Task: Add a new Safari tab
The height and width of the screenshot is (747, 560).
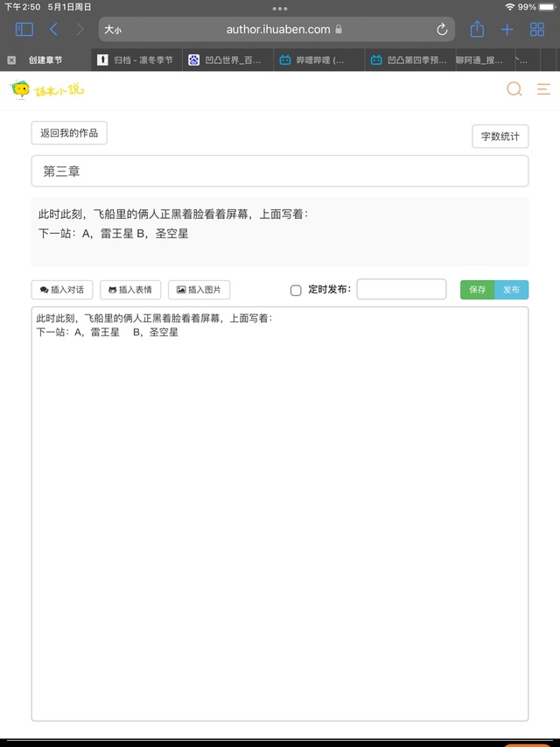Action: point(507,30)
